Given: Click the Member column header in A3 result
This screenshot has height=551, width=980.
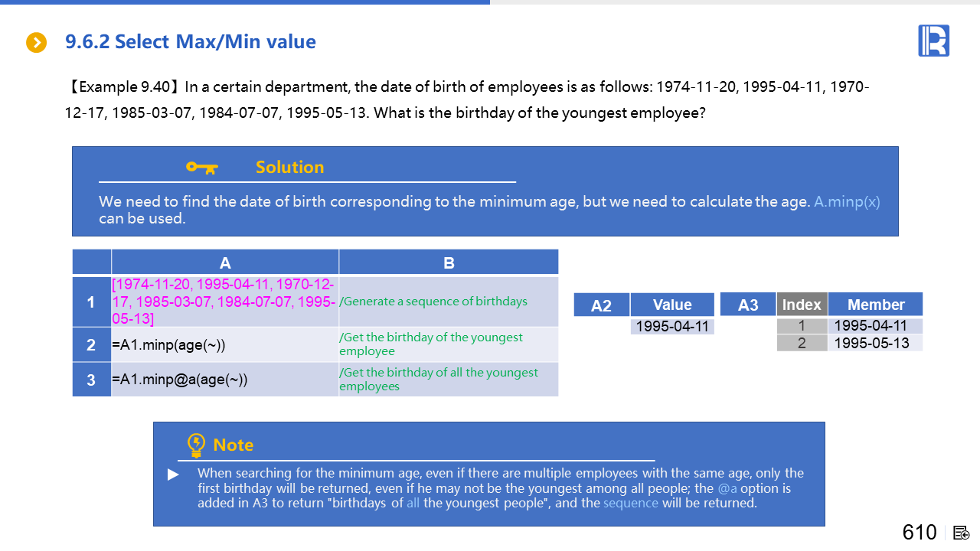Looking at the screenshot, I should tap(875, 305).
